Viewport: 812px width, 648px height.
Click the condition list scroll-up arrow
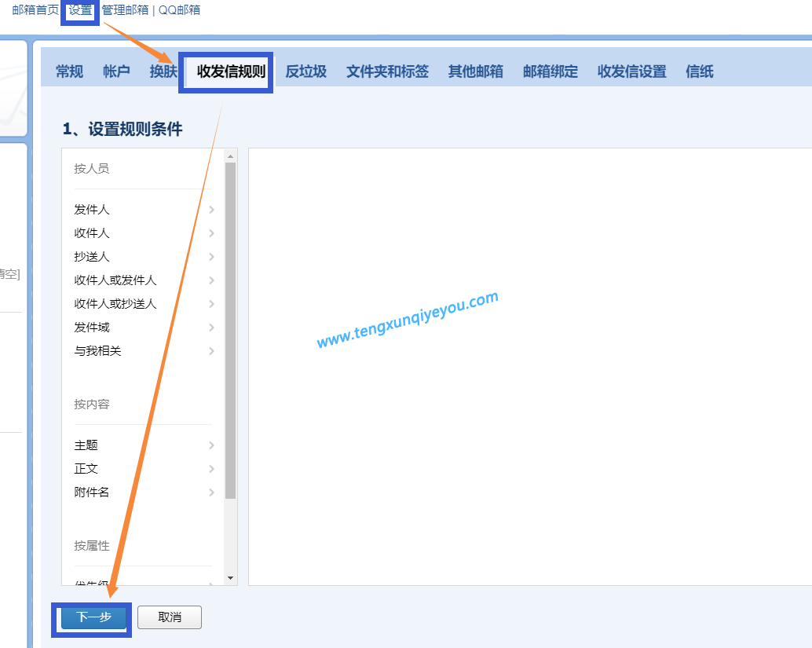230,156
